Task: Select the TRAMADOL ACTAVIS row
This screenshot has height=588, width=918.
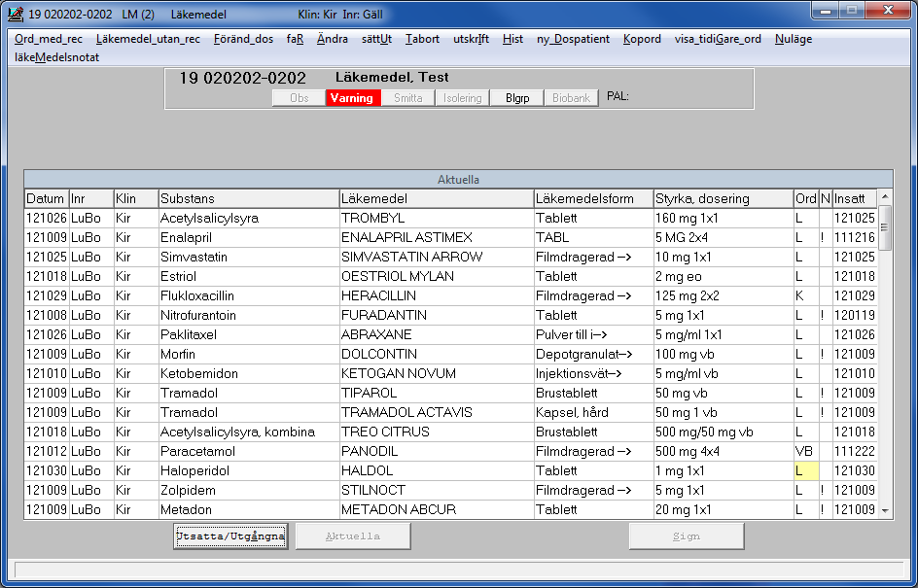Action: [451, 412]
